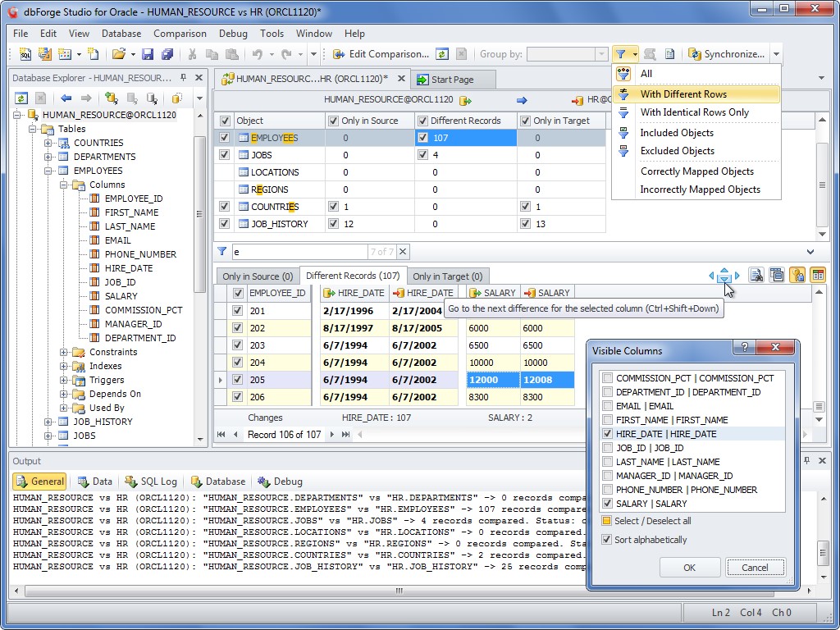This screenshot has width=840, height=630.
Task: Uncheck the JOBS Different Records checkbox
Action: (422, 155)
